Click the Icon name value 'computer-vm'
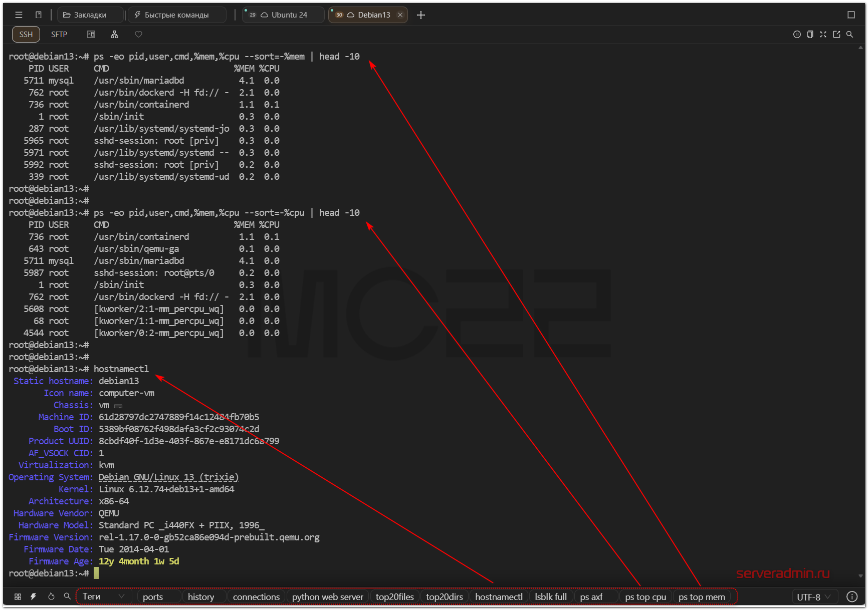Viewport: 868px width, 610px height. pos(126,393)
